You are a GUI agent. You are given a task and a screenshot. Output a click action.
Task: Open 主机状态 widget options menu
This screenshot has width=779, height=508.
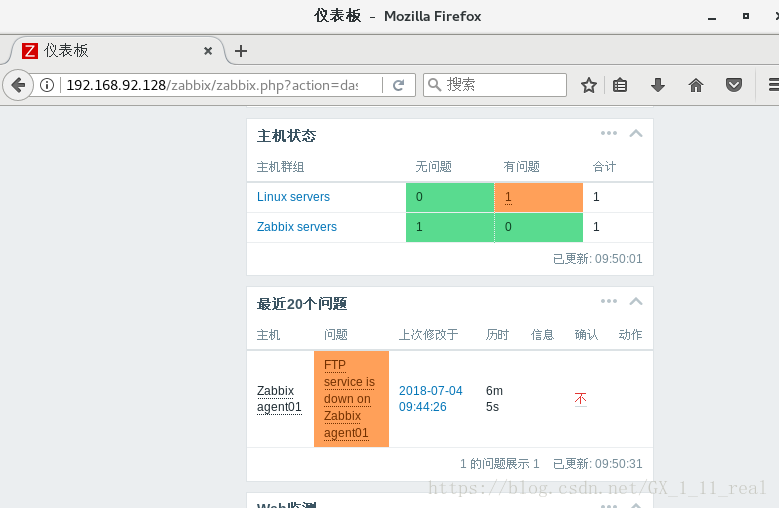tap(609, 133)
